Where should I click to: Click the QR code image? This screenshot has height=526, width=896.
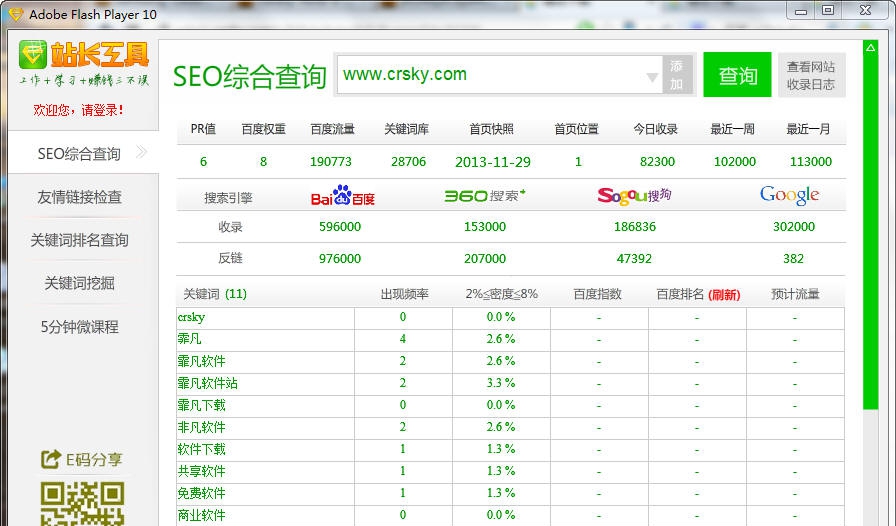click(x=82, y=504)
